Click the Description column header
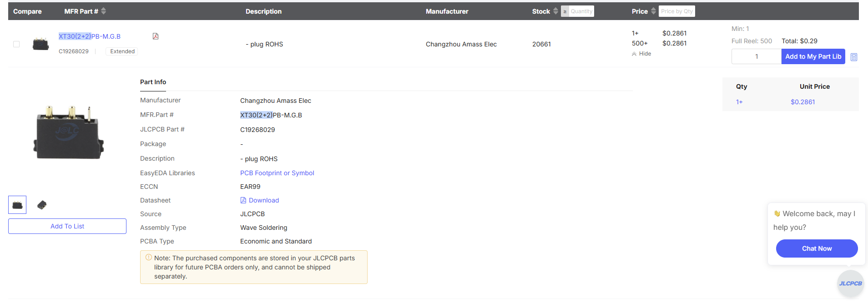 (263, 11)
